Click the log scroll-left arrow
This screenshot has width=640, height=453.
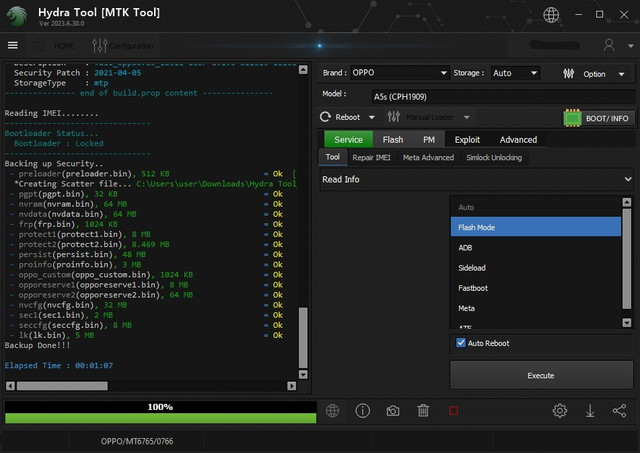(x=11, y=386)
